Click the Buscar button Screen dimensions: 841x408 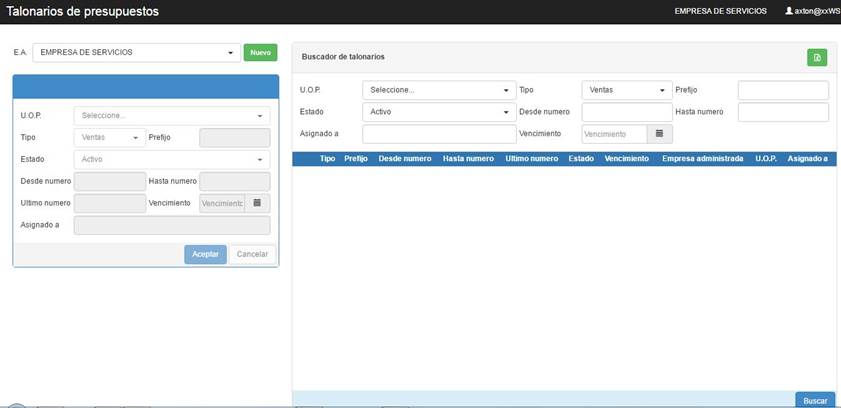click(815, 400)
